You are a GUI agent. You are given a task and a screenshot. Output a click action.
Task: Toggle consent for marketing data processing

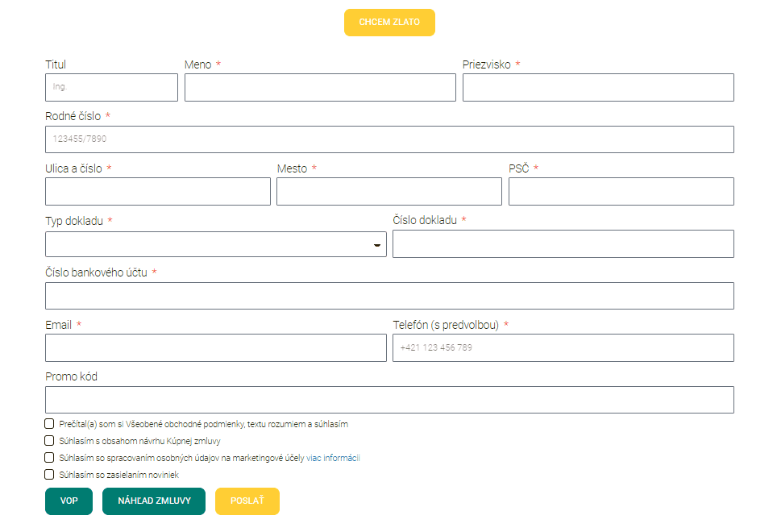[48, 458]
